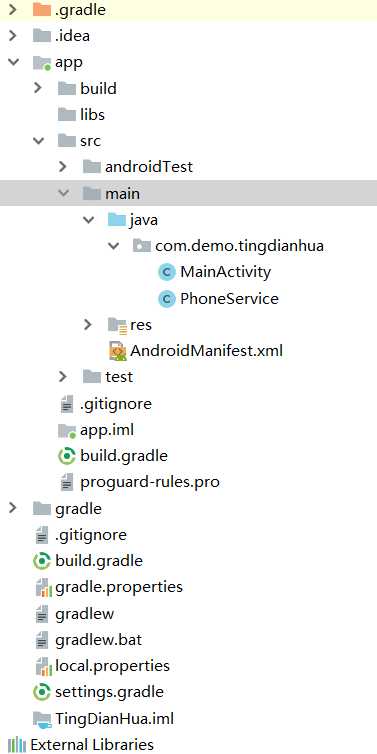Image resolution: width=377 pixels, height=754 pixels.
Task: Click the res folder icon
Action: click(117, 325)
